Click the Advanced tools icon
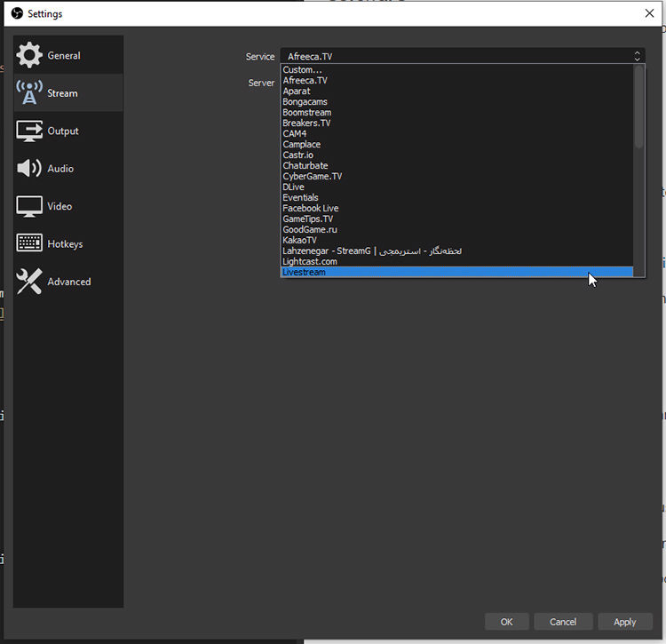 (29, 282)
